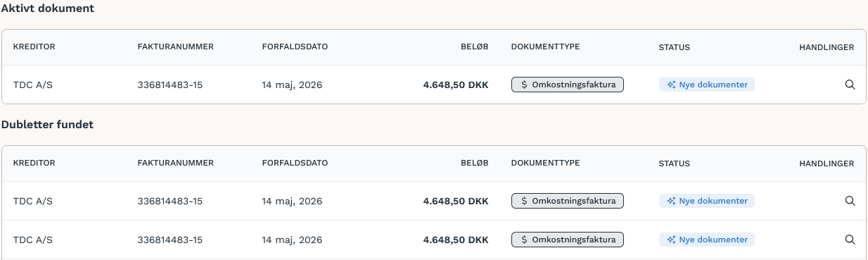Click invoice number 336814483-15 in first duplicate row
The image size is (868, 260).
(170, 201)
